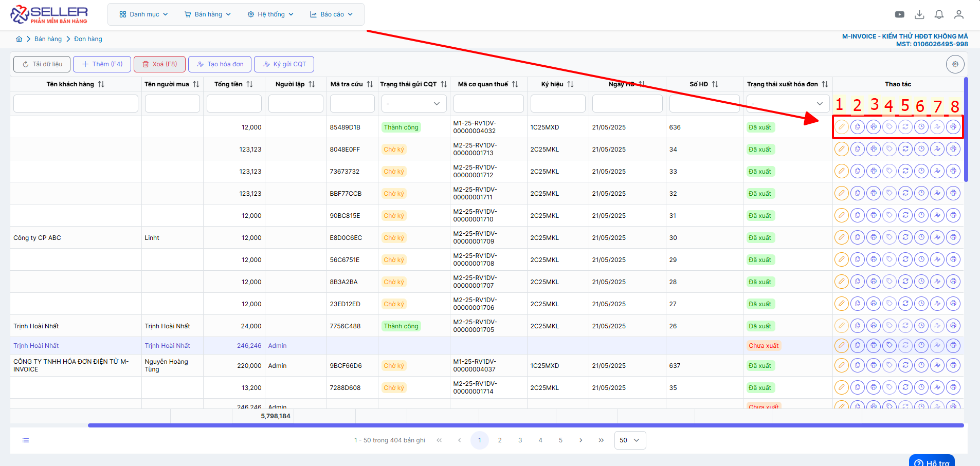Click the Mã tra cứu filter input

click(352, 104)
